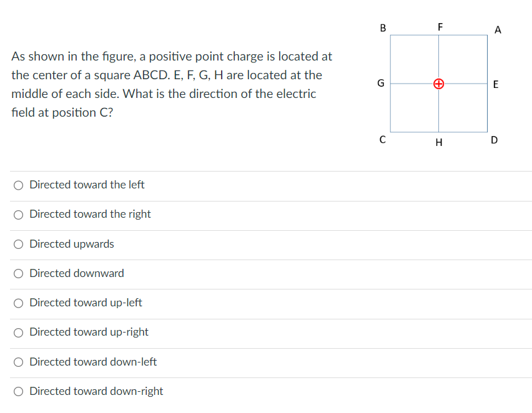Select 'Directed downward' option
532x413 pixels.
pyautogui.click(x=19, y=273)
